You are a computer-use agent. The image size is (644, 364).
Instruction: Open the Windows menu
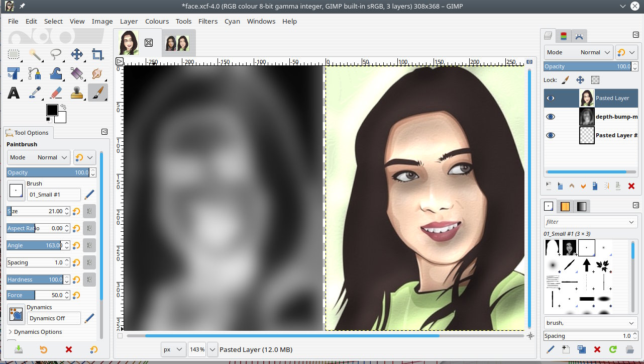coord(261,21)
